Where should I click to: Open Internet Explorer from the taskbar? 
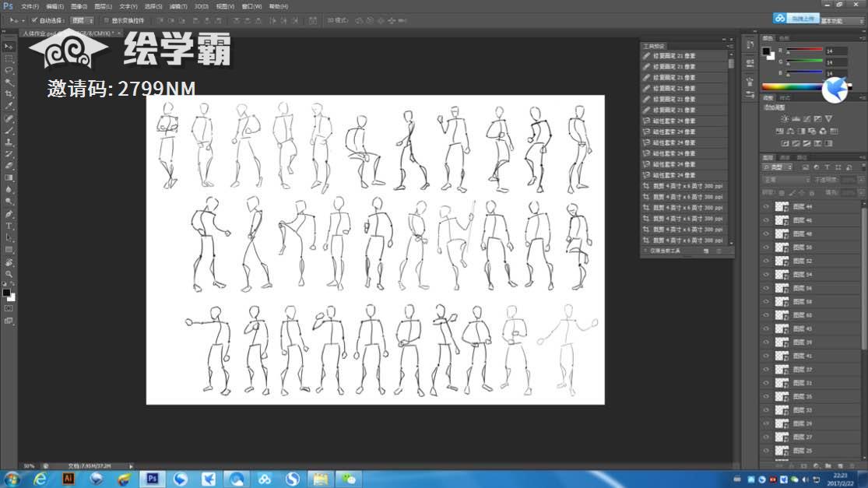tap(40, 479)
